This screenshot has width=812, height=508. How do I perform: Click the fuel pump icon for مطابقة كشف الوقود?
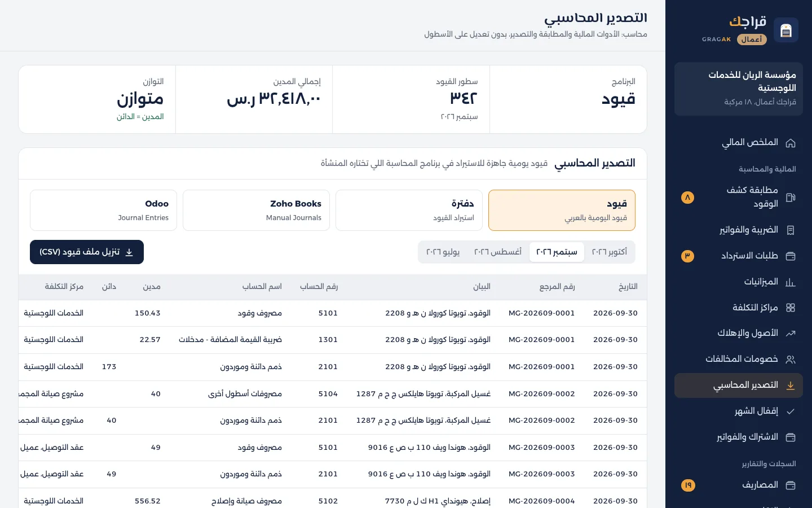click(x=791, y=198)
